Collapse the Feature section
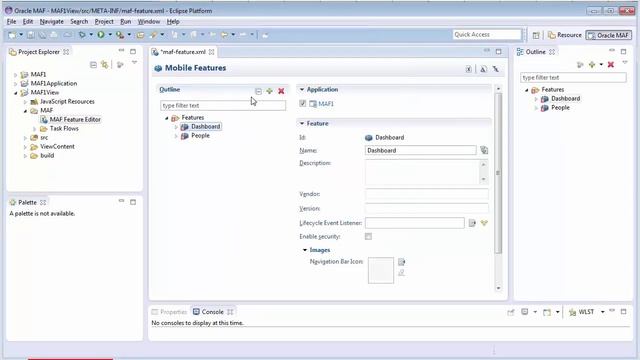 click(302, 123)
